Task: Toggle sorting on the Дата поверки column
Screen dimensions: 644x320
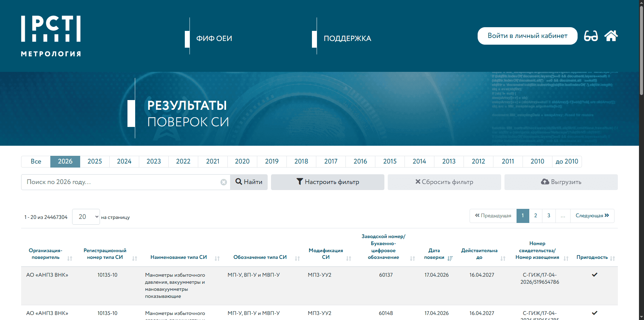Action: 450,258
